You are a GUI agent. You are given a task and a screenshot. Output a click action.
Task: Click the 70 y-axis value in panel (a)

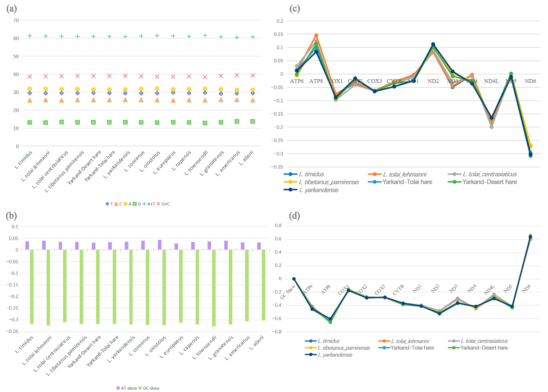pyautogui.click(x=16, y=21)
